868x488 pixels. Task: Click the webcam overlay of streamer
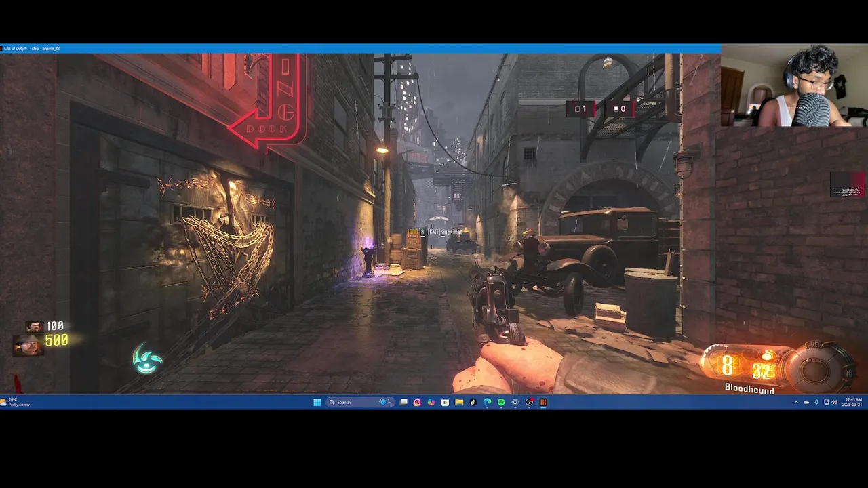click(x=794, y=85)
